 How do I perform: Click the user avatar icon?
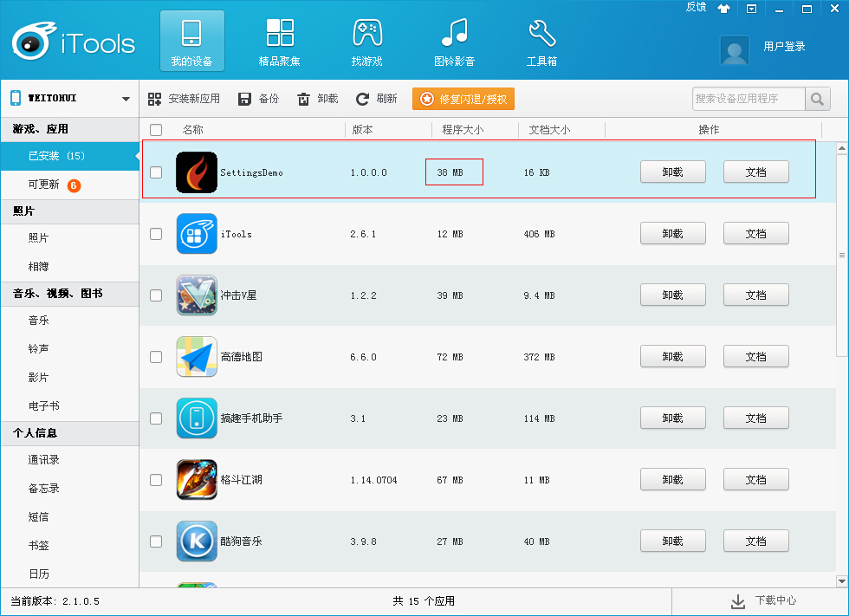(x=735, y=50)
